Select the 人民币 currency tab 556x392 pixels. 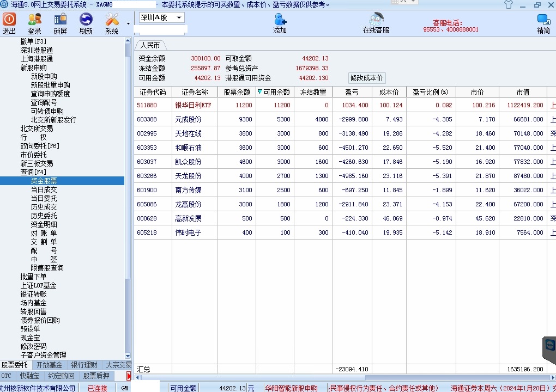(150, 45)
